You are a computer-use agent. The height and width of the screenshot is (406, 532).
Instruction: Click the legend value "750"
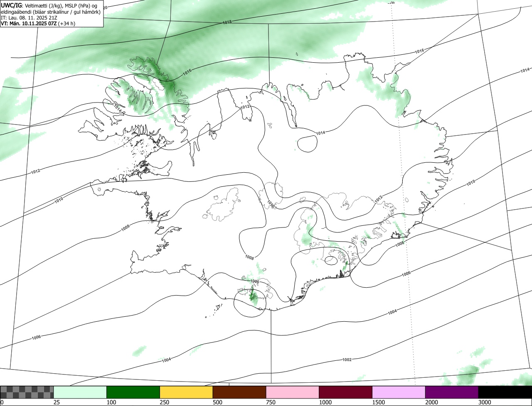271,402
